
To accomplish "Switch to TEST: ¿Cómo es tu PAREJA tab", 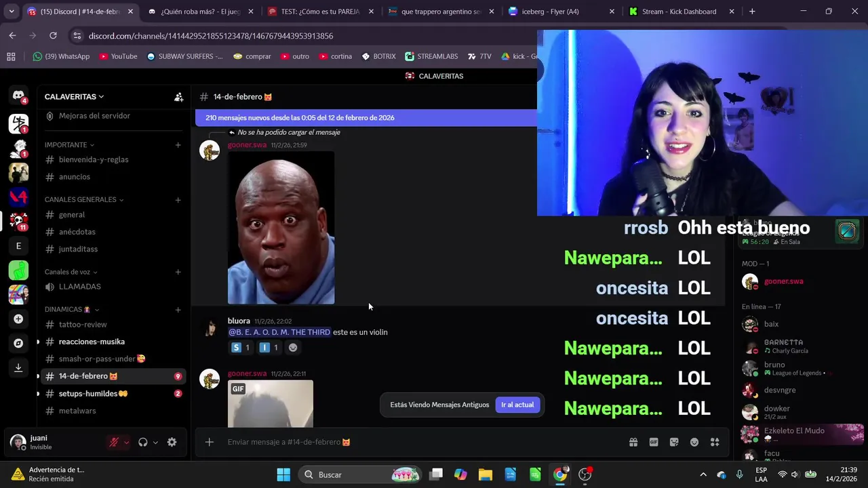I will [x=320, y=12].
